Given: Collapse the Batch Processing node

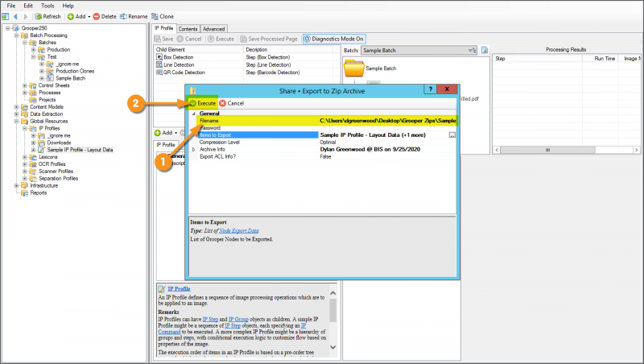Looking at the screenshot, I should (x=16, y=35).
